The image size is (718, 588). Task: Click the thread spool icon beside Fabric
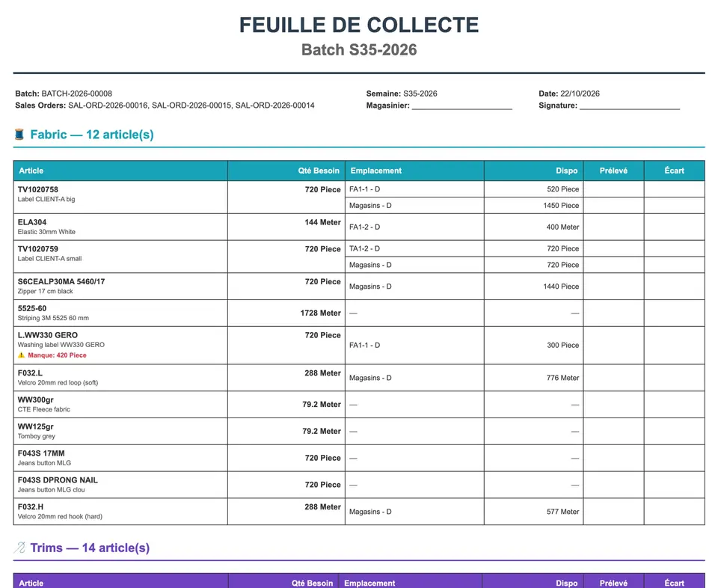pyautogui.click(x=19, y=135)
